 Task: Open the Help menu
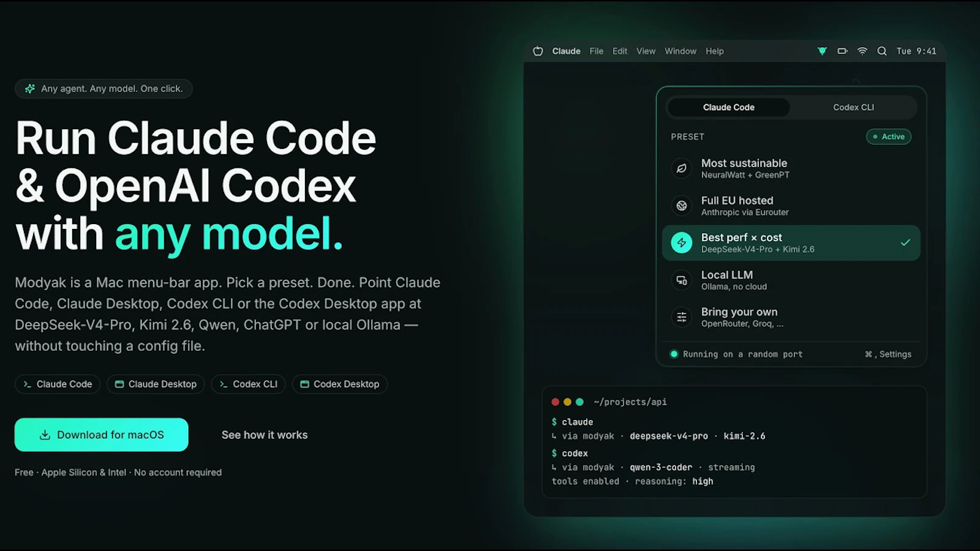(x=714, y=51)
